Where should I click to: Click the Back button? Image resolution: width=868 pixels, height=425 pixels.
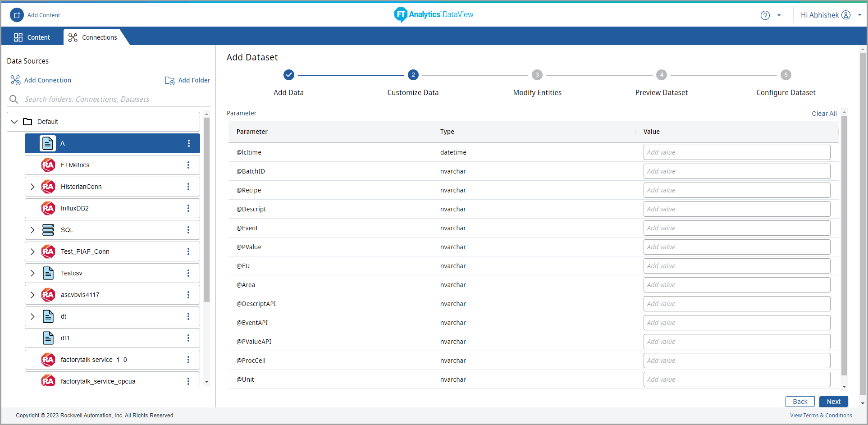pyautogui.click(x=800, y=402)
